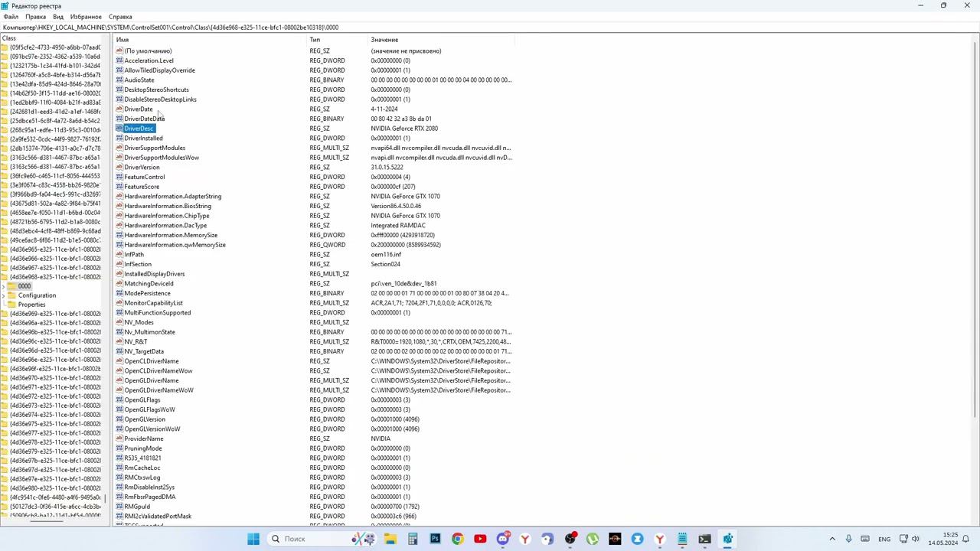This screenshot has height=551, width=980.
Task: Expand the 0000 registry key
Action: click(4, 286)
